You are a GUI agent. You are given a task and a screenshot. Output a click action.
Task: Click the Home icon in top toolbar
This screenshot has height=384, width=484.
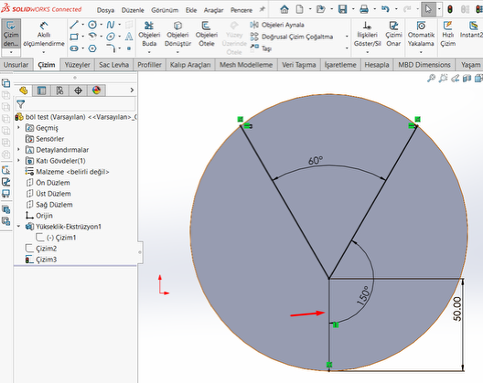pos(284,9)
